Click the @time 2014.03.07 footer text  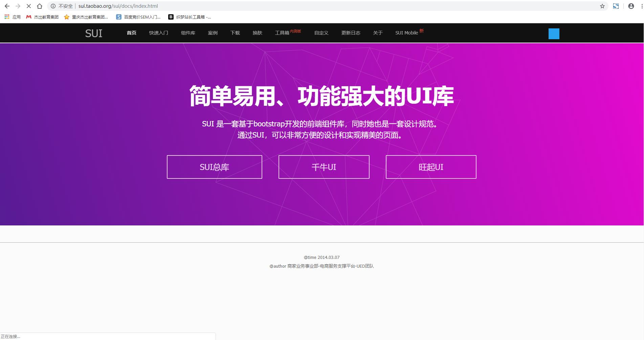tap(322, 258)
